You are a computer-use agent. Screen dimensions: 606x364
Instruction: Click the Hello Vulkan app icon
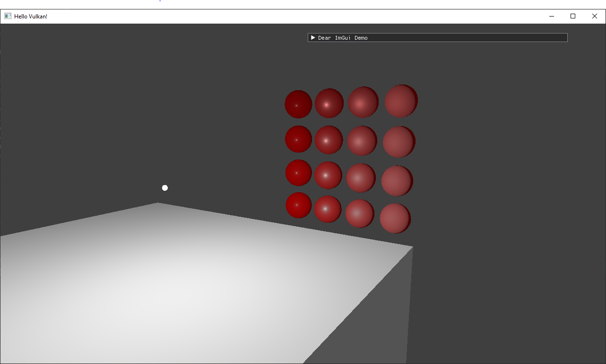(x=8, y=16)
